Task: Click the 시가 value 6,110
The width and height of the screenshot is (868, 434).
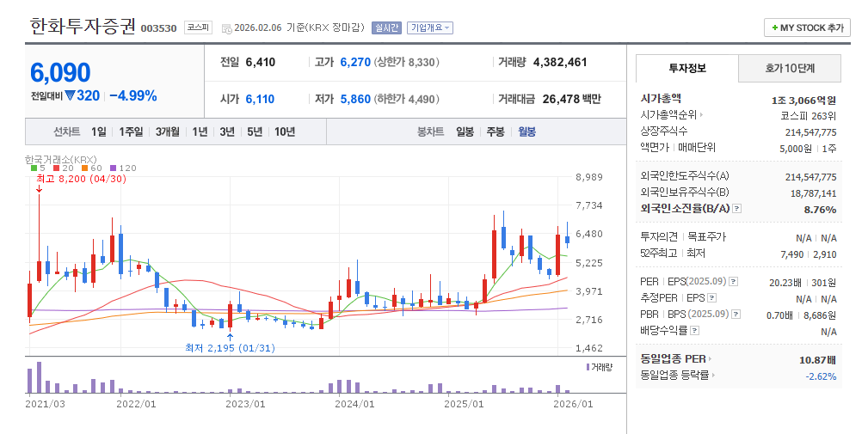Action: (x=260, y=99)
